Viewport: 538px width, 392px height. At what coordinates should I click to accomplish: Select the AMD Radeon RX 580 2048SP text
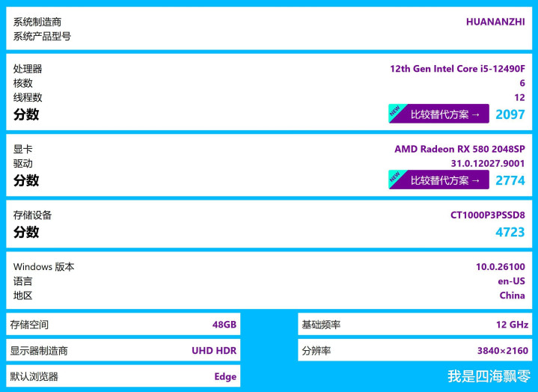pyautogui.click(x=459, y=149)
